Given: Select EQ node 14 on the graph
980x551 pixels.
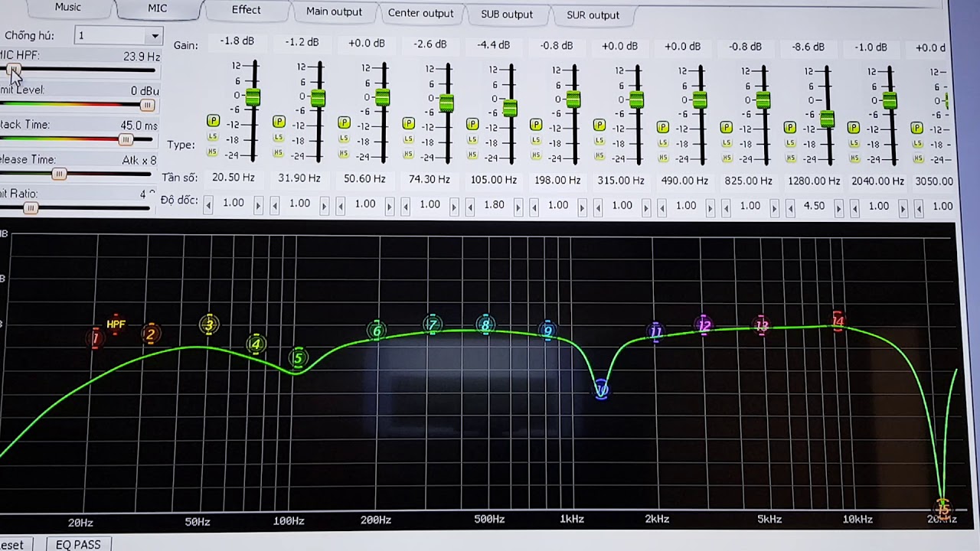Looking at the screenshot, I should tap(838, 322).
